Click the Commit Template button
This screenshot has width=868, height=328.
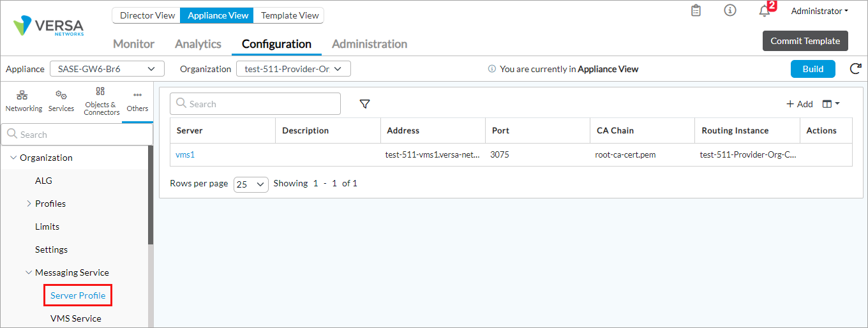[x=805, y=41]
